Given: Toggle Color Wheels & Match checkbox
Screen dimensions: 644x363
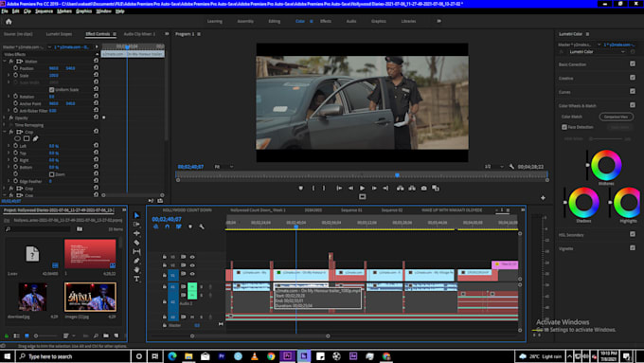Looking at the screenshot, I should pos(633,105).
